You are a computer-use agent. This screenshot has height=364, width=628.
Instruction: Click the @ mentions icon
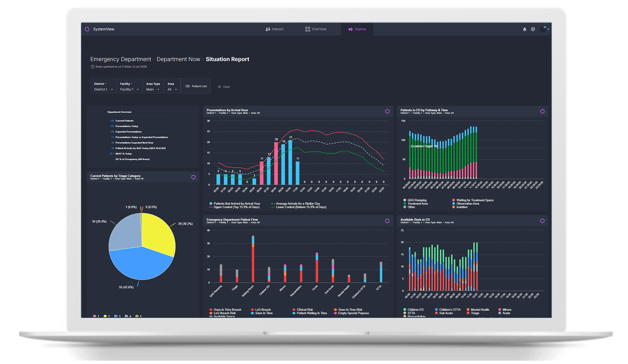[x=533, y=29]
